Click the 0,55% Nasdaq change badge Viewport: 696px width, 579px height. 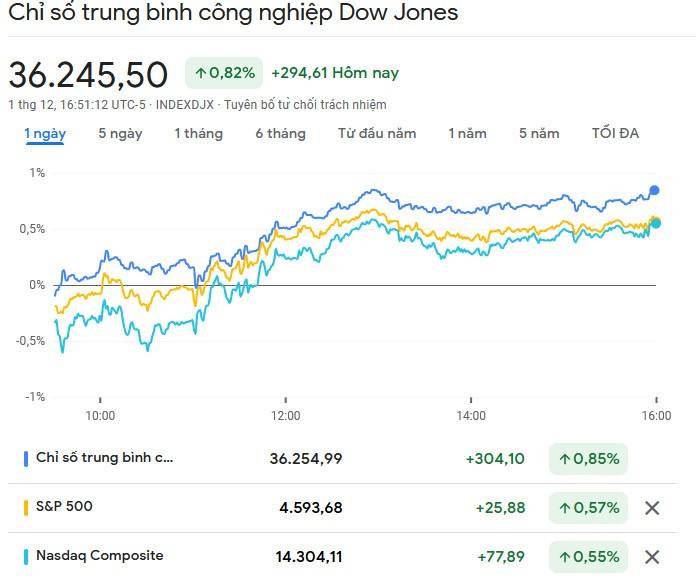[588, 557]
